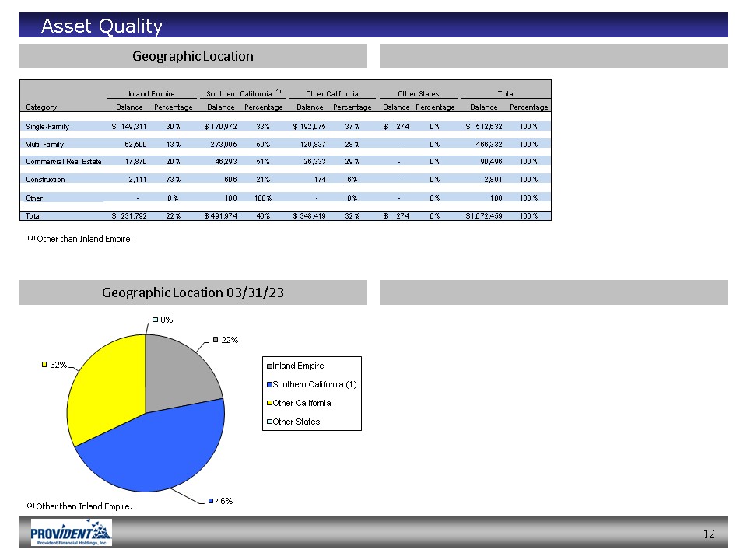Select the Asset Quality slide title
Viewport: 747px width, 560px height.
101,26
